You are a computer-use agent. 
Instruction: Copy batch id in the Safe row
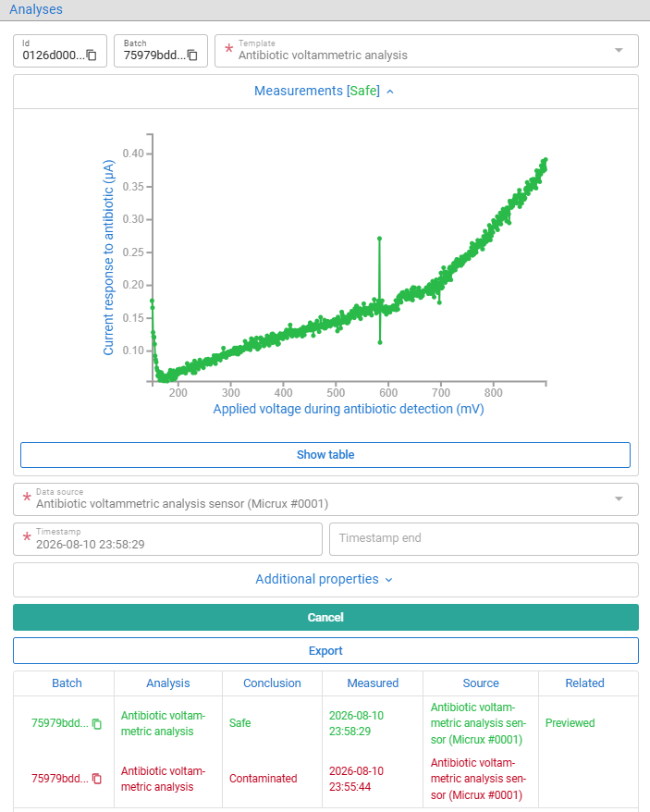tap(97, 723)
